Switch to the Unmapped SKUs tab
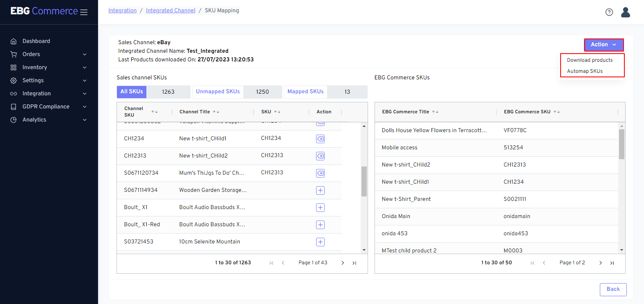Screen dimensions: 644x304 218,92
